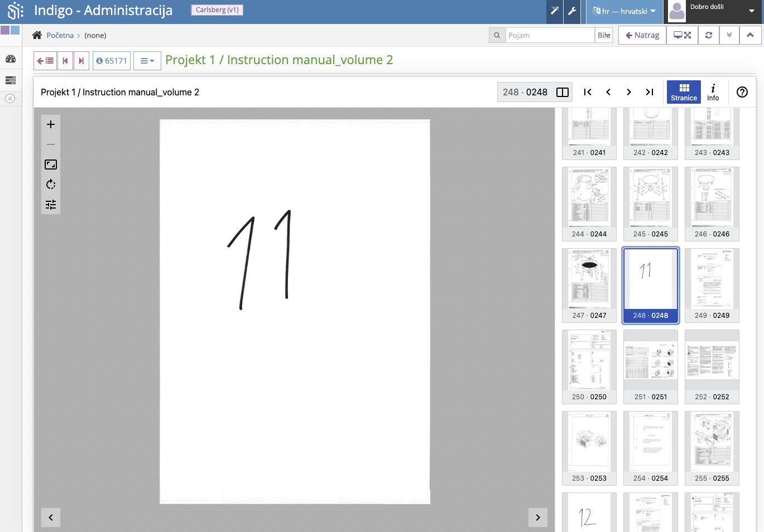764x532 pixels.
Task: Select thumbnail 255 · 0255
Action: (712, 448)
